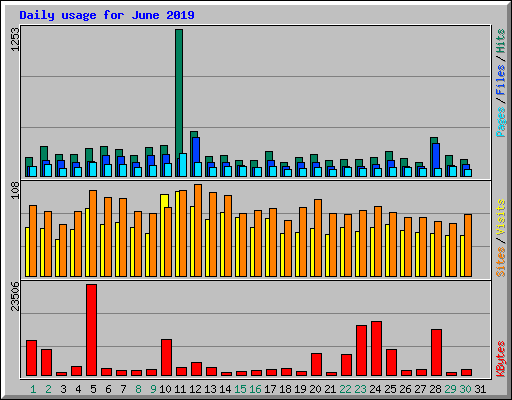Click day label 27 on the x-axis
This screenshot has width=512, height=400.
pyautogui.click(x=420, y=389)
